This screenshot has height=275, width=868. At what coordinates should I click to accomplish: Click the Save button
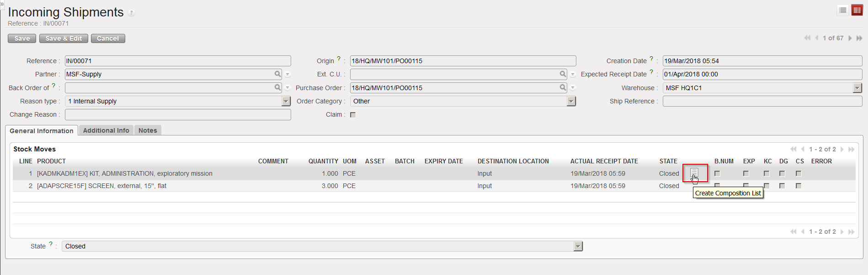tap(22, 38)
